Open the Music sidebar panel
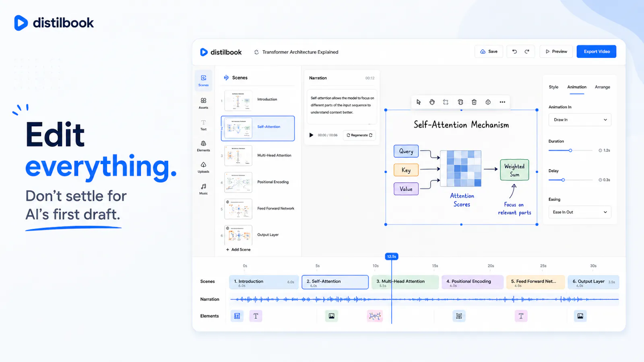The height and width of the screenshot is (362, 644). pos(204,189)
